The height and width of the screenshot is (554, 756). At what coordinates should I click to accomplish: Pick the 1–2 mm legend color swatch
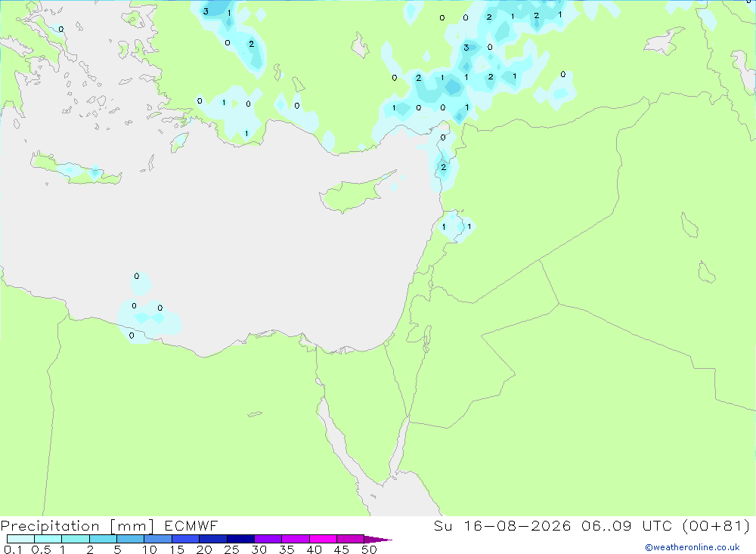[x=76, y=539]
